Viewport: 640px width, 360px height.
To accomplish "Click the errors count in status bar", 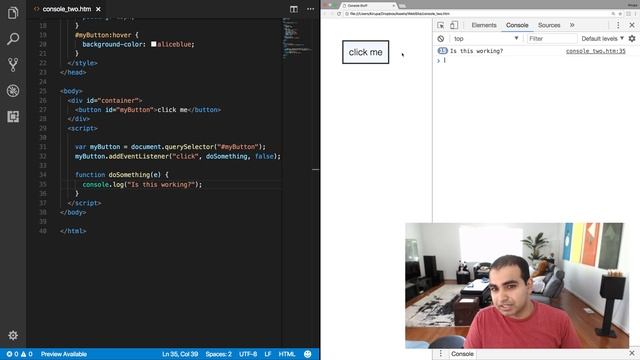I will [12, 354].
